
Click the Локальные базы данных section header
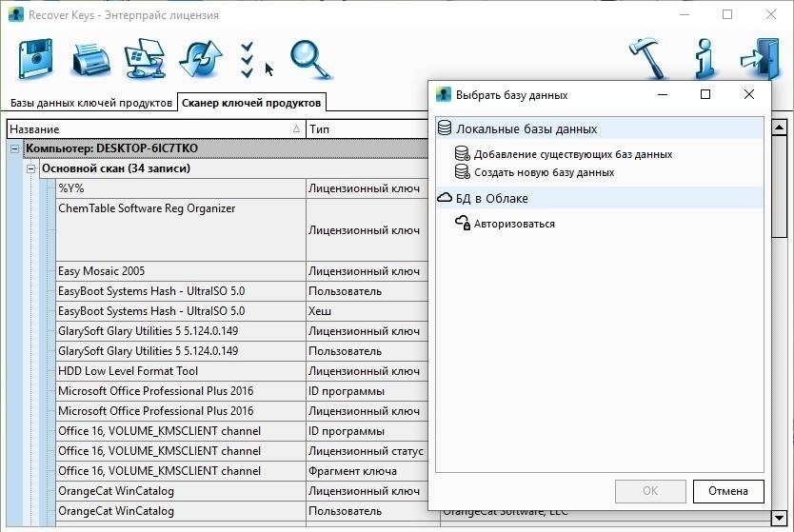pos(600,128)
